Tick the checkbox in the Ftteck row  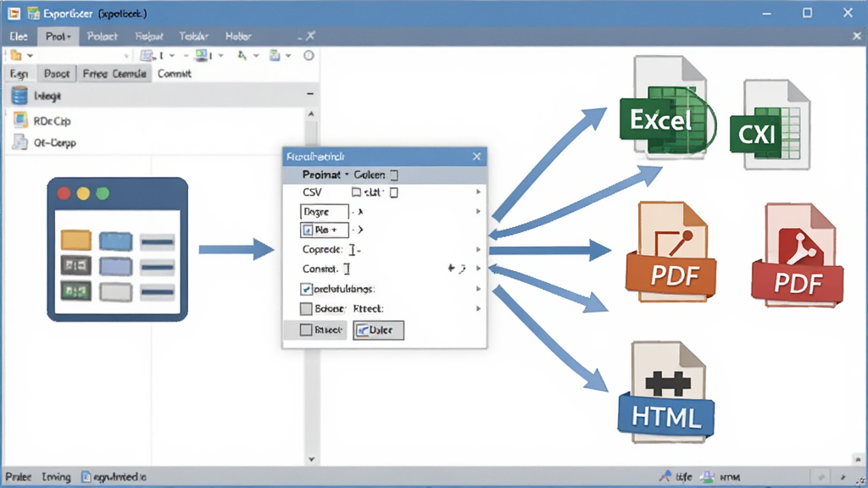click(x=306, y=308)
